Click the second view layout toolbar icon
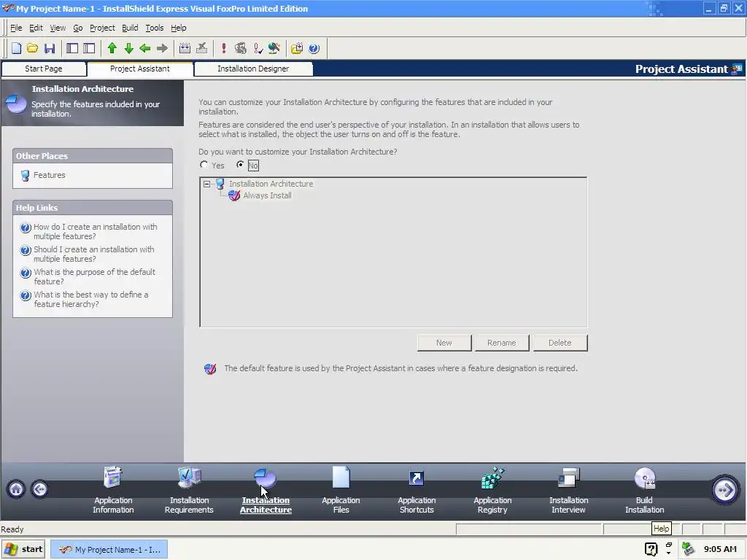Image resolution: width=747 pixels, height=560 pixels. [89, 48]
